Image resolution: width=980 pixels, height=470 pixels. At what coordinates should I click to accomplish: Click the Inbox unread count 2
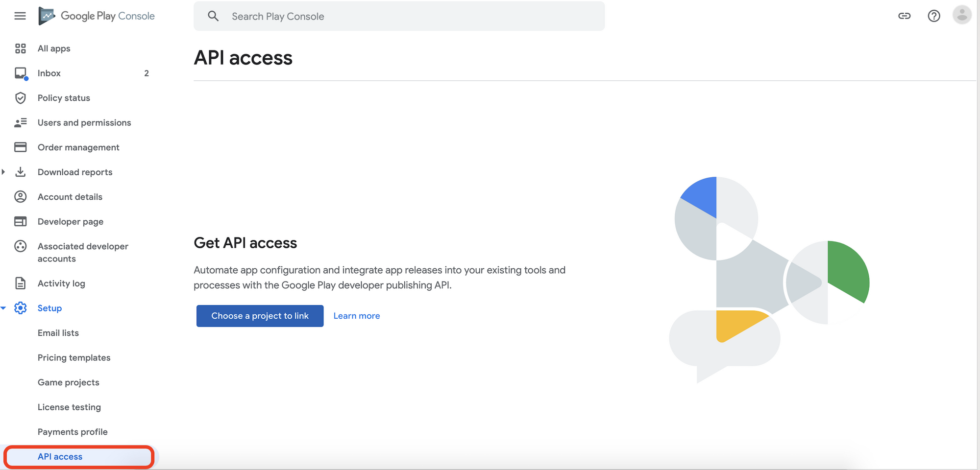pyautogui.click(x=147, y=73)
